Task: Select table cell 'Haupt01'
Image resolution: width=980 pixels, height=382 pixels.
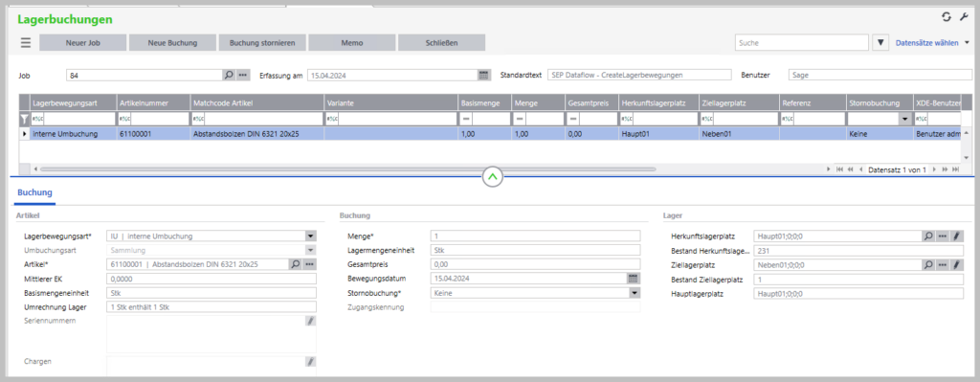Action: [x=658, y=134]
